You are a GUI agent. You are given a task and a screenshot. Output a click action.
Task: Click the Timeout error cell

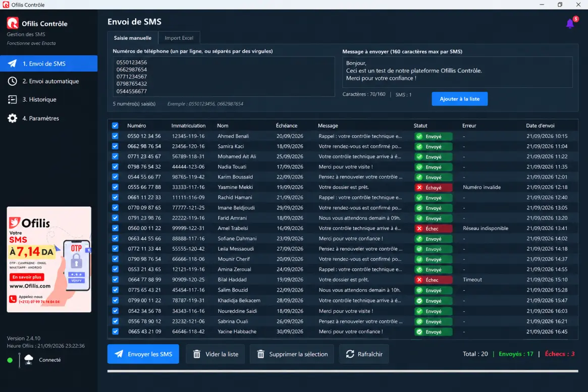tap(472, 279)
